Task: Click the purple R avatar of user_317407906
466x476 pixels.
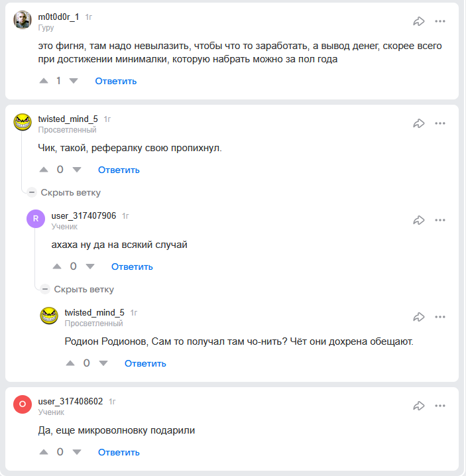Action: click(36, 219)
